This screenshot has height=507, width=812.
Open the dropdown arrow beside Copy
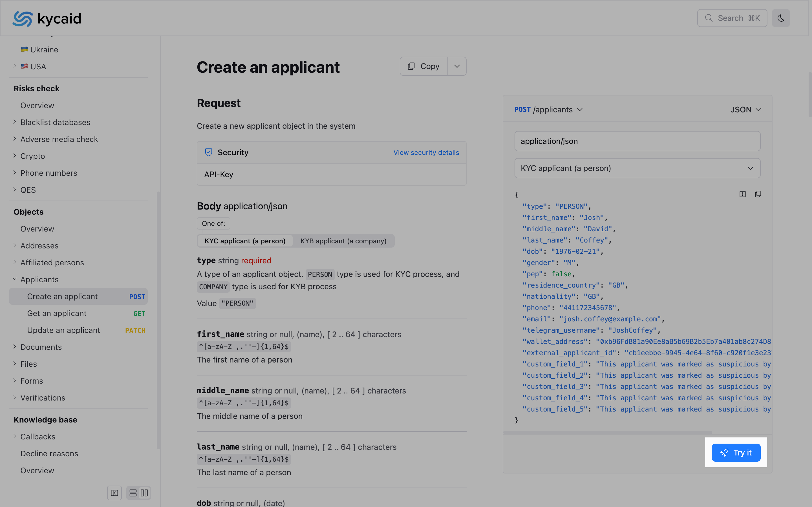tap(457, 66)
